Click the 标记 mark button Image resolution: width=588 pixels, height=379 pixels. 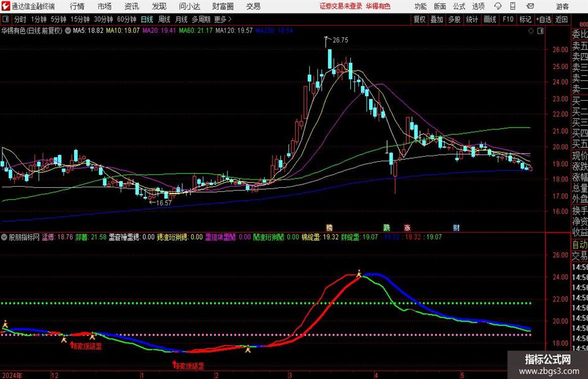525,19
